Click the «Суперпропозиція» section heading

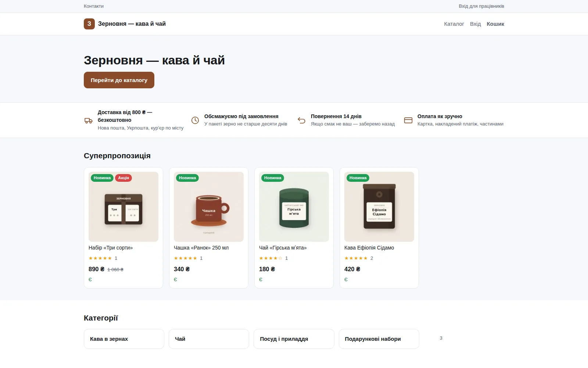point(117,156)
